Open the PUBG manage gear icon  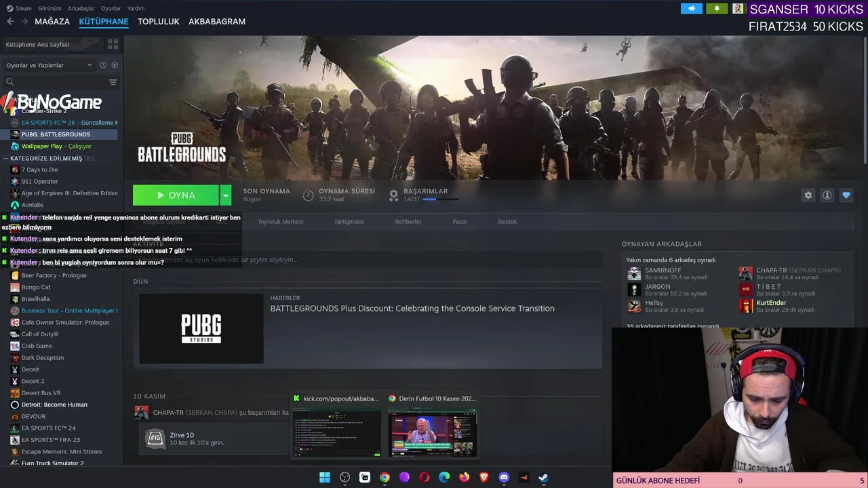[x=808, y=195]
